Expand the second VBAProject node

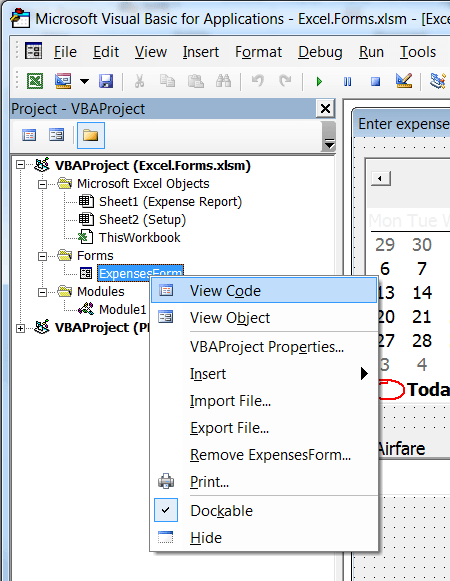coord(20,328)
